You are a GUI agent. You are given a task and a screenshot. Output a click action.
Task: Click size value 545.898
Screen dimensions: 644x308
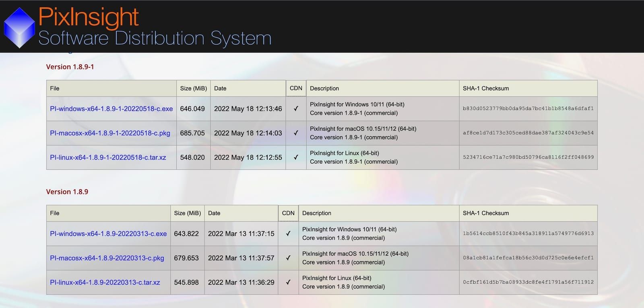[186, 283]
